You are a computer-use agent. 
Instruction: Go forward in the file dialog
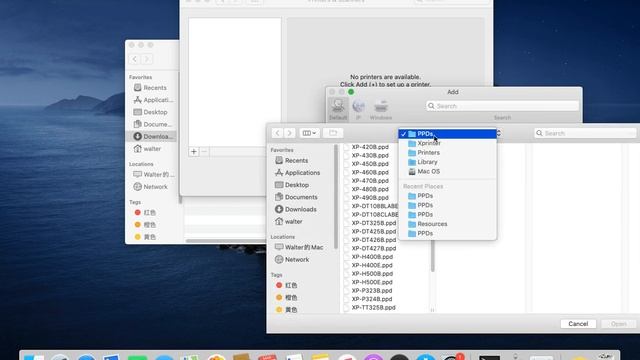[x=289, y=133]
